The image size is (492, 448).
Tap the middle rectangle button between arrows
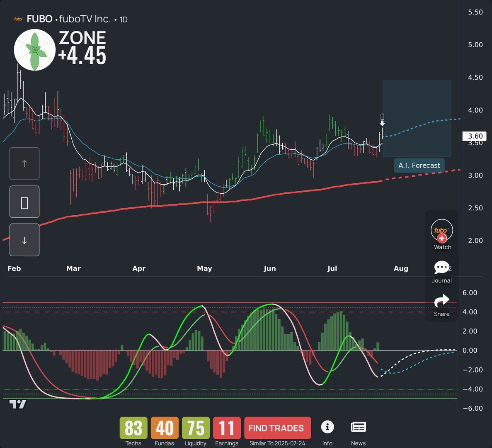(x=24, y=202)
